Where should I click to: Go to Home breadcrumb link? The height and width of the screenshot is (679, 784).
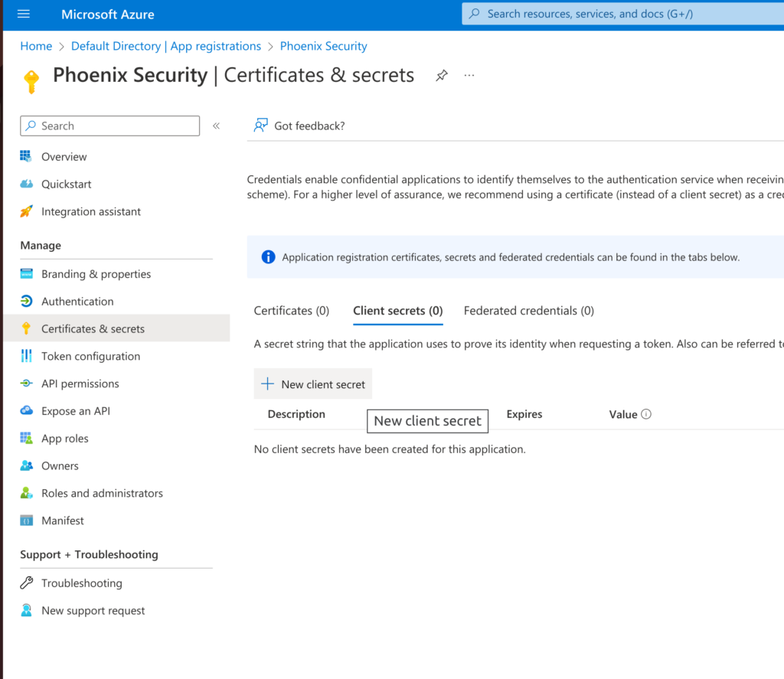click(36, 46)
